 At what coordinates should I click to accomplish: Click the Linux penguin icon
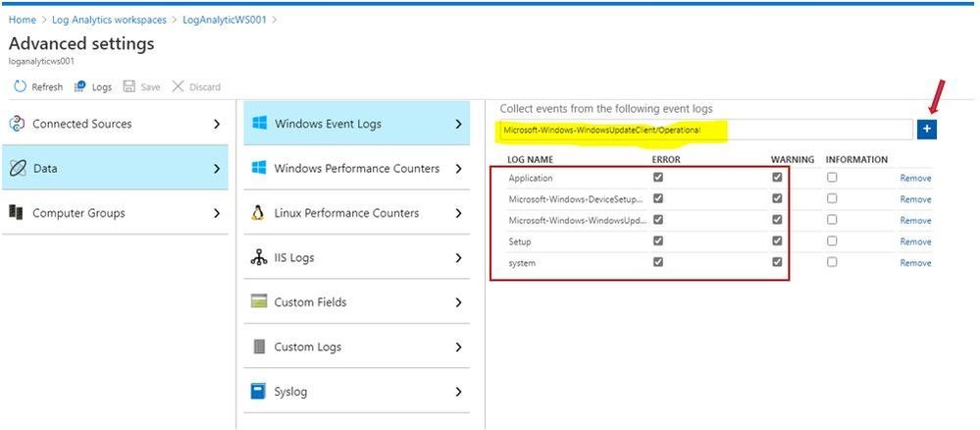(x=257, y=213)
